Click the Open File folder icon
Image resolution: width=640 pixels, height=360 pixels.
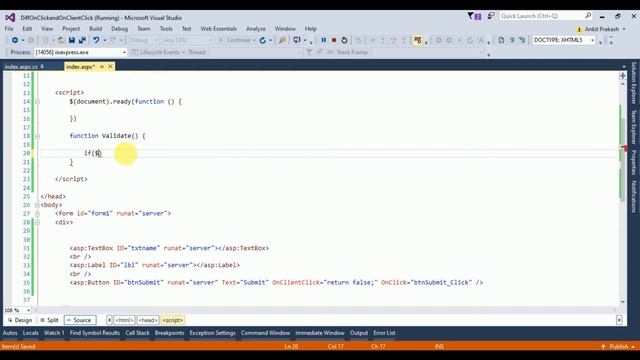61,40
